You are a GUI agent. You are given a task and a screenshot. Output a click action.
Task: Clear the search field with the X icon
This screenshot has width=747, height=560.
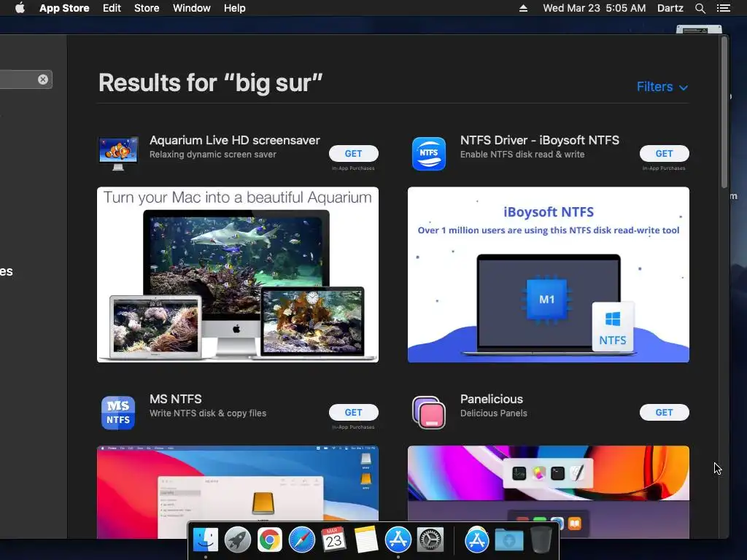43,79
